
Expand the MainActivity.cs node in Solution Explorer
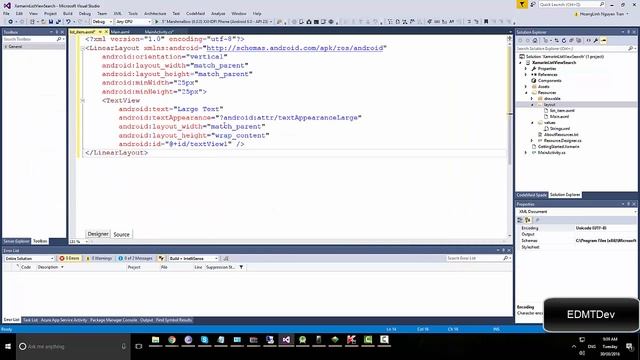[x=526, y=153]
